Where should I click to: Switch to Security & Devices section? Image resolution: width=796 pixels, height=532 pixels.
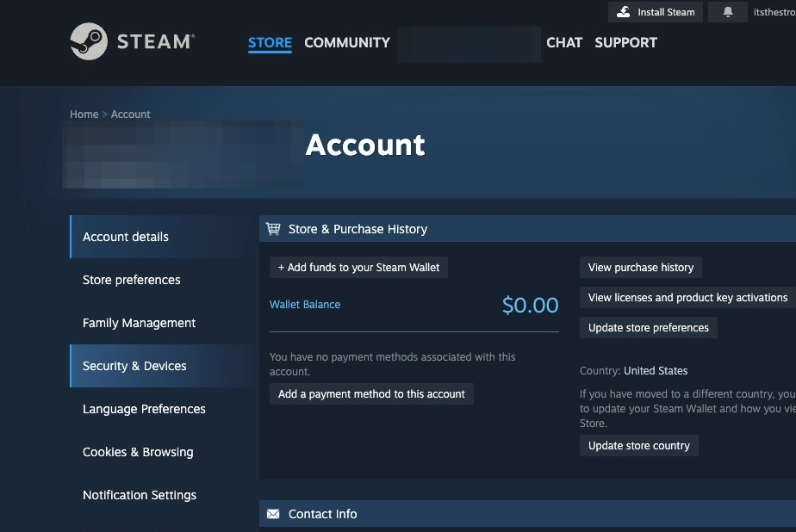point(134,366)
